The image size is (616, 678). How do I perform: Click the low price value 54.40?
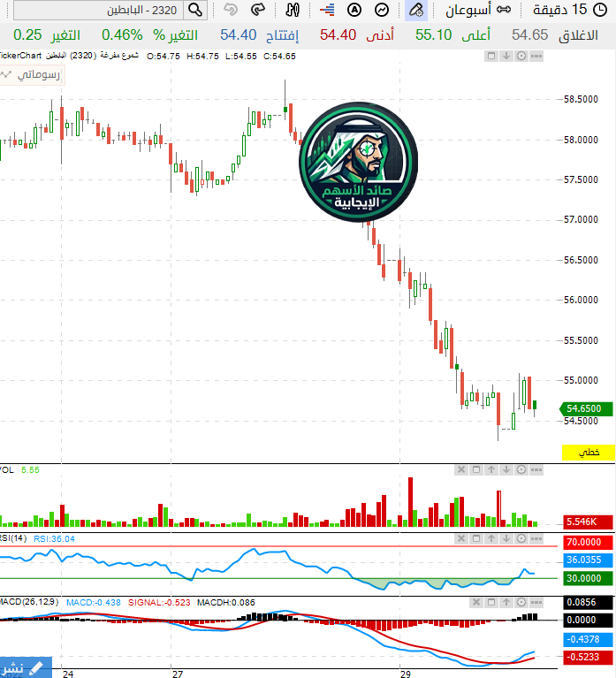tap(338, 35)
